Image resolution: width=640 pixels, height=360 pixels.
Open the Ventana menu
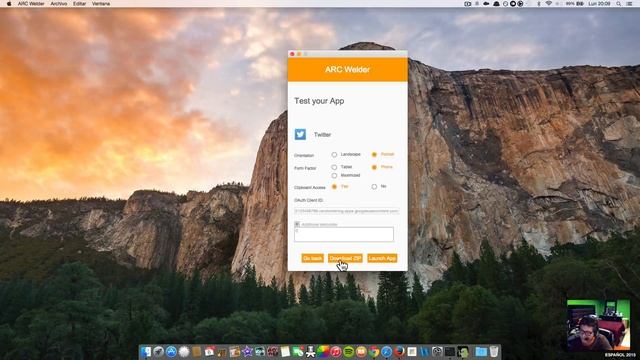pyautogui.click(x=101, y=4)
